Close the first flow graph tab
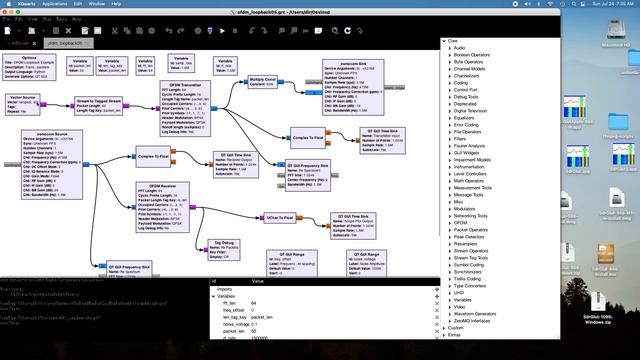Screen dimensions: 640x360 pyautogui.click(x=34, y=43)
